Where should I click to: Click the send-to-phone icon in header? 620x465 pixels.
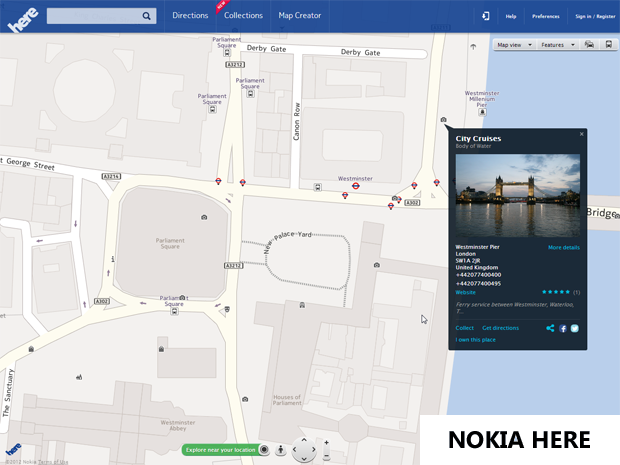coord(485,16)
